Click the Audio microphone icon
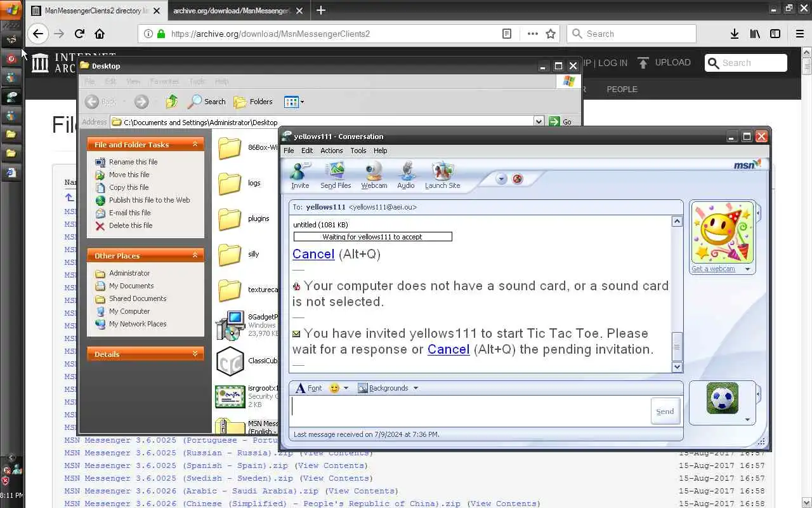 (406, 175)
